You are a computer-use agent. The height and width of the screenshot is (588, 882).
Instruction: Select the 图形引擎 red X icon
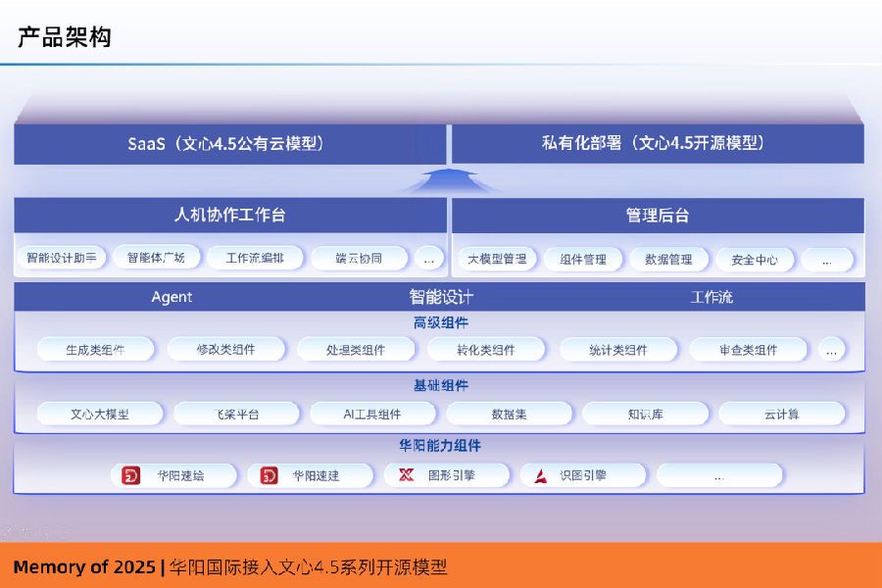coord(406,476)
